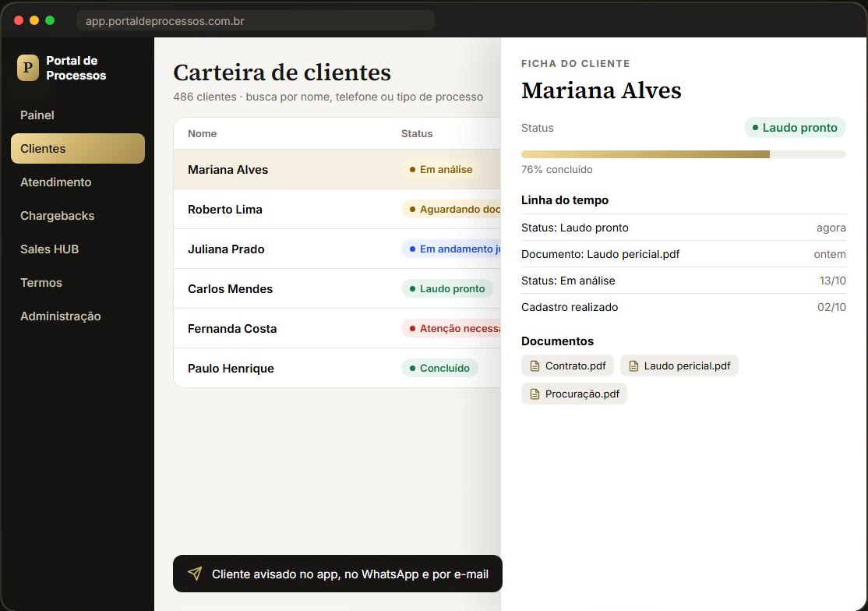Screen dimensions: 868x611
Task: Click the Em análise status badge
Action: [x=441, y=169]
